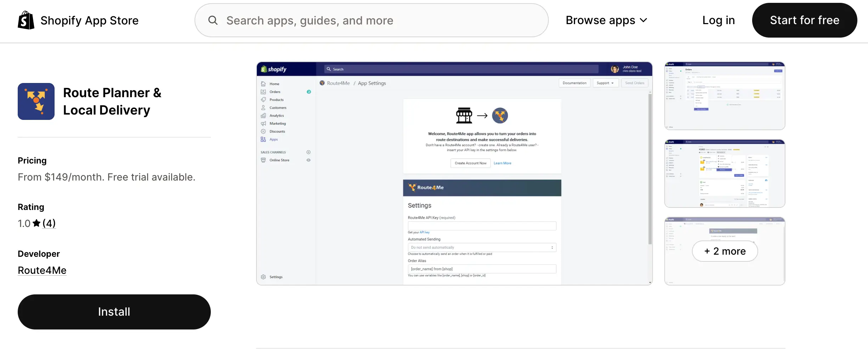Install the Route Planner app

click(114, 312)
